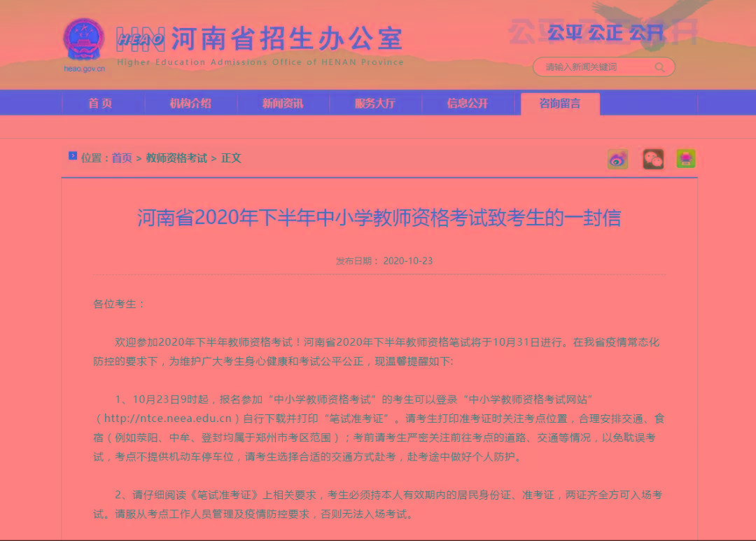The image size is (756, 541).
Task: Open WeChat sharing using the WeChat icon
Action: pyautogui.click(x=652, y=159)
